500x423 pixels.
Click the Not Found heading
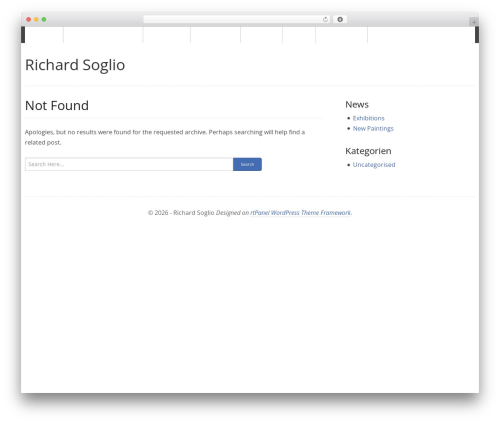(x=57, y=106)
